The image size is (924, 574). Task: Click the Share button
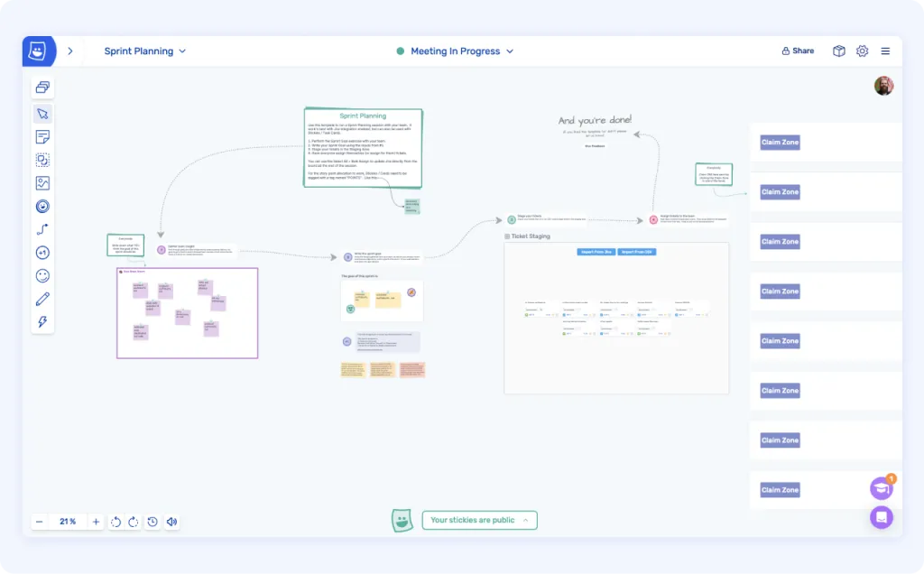(x=798, y=51)
